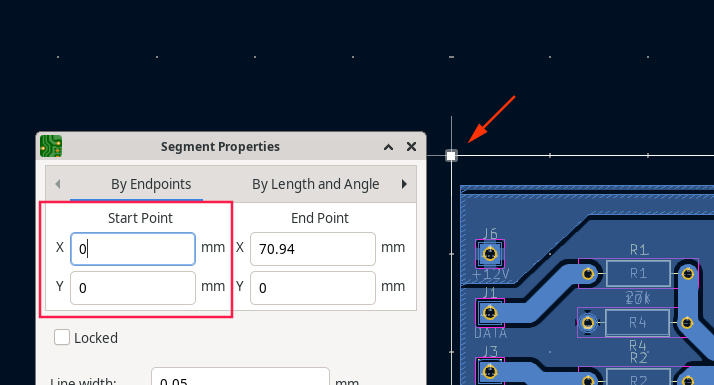
Task: Click the R1 resistor footprint
Action: (x=638, y=273)
